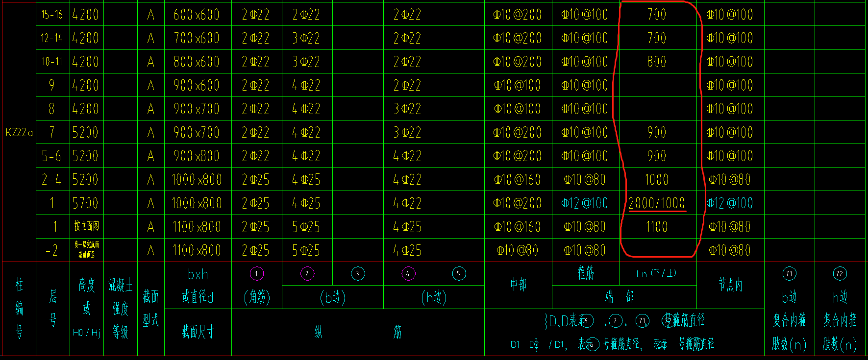868x360 pixels.
Task: Click the circled 2 marker in header
Action: [x=307, y=273]
